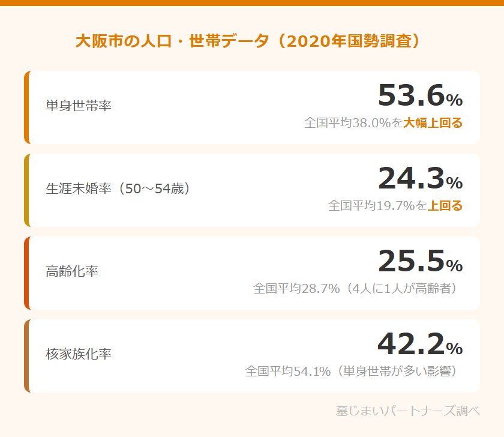Click the orange header bar at the top
Viewport: 504px width, 437px height.
(x=252, y=3)
